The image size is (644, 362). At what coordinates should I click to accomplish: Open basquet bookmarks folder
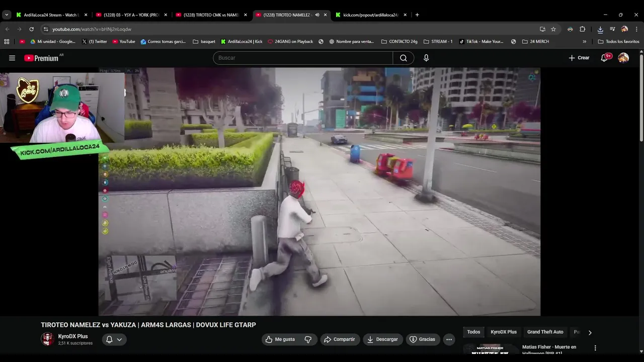[204, 42]
